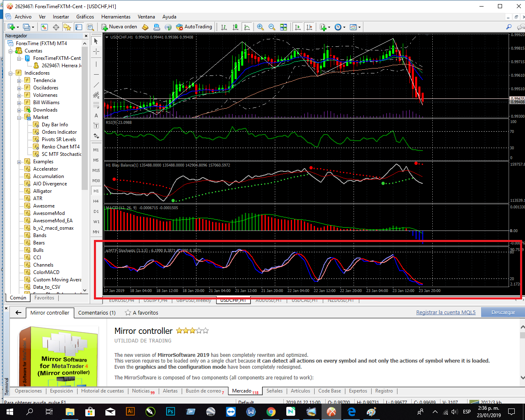The image size is (525, 420).
Task: Switch timeframe to H4
Action: pos(96,201)
